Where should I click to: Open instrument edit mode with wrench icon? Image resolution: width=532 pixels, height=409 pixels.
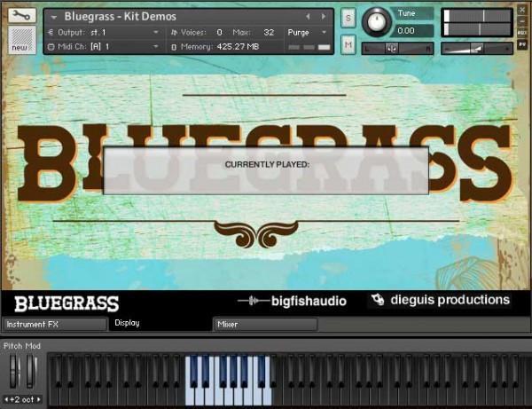pyautogui.click(x=21, y=16)
